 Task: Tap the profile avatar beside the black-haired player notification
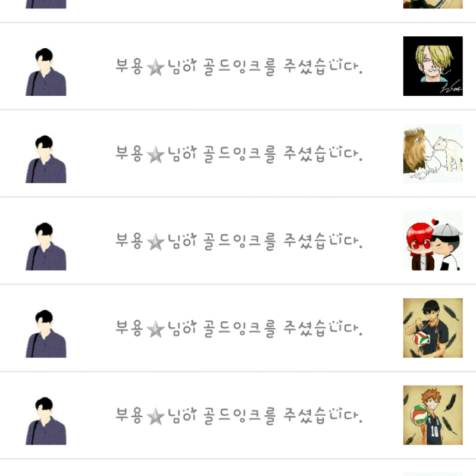(x=46, y=334)
